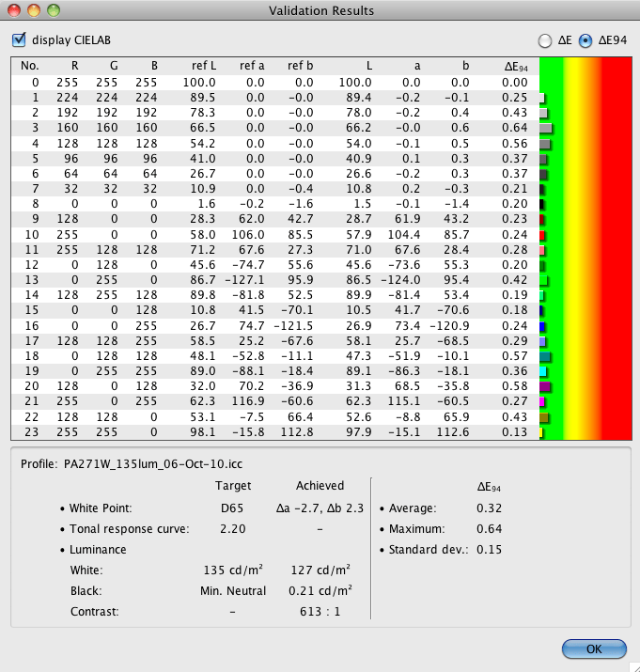
Task: Click the purple color bar in row 20
Action: coord(545,387)
